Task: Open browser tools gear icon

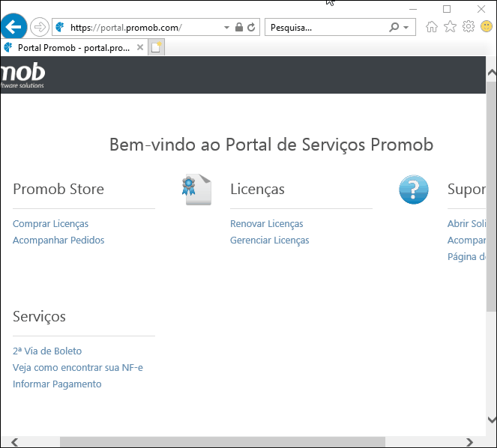Action: (x=469, y=27)
